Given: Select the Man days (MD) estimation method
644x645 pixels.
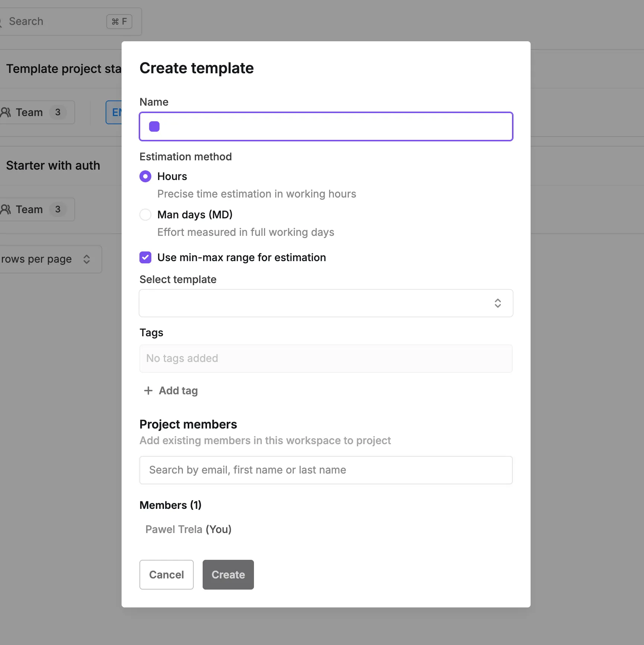Looking at the screenshot, I should click(x=145, y=215).
